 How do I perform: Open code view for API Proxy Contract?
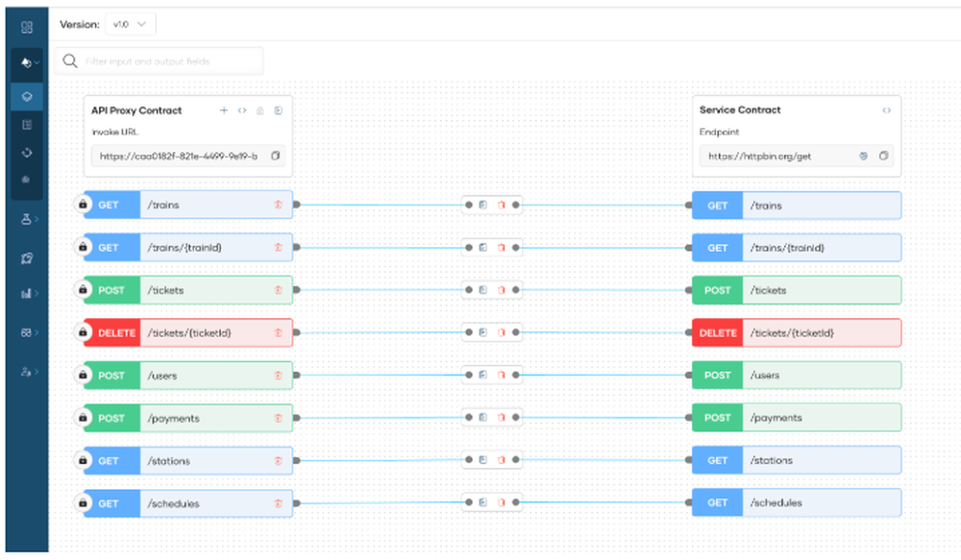(242, 111)
